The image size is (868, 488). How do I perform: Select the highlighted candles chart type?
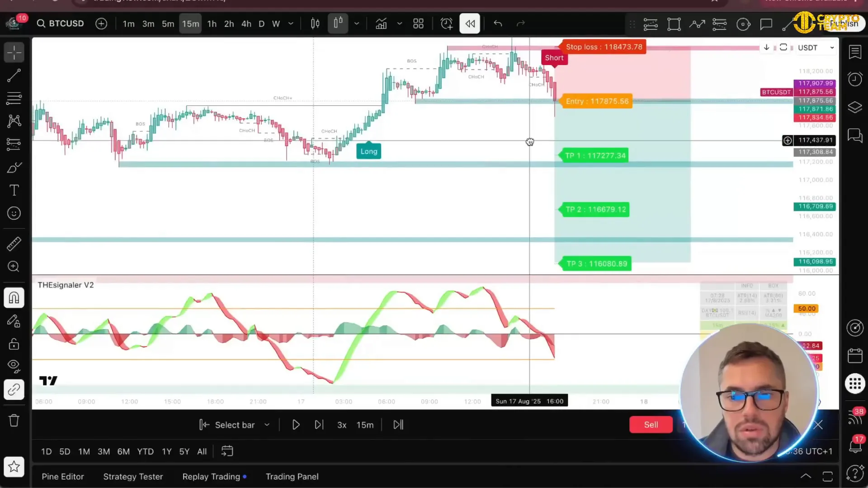pyautogui.click(x=338, y=23)
